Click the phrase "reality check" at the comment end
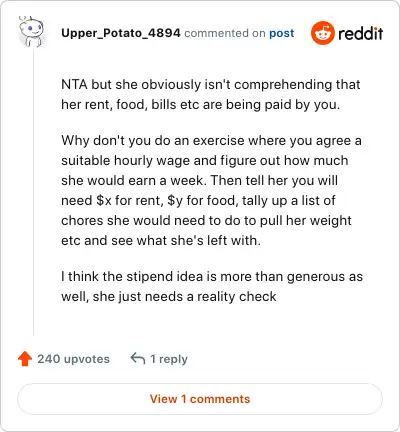Screen dimensions: 400x432 point(237,296)
